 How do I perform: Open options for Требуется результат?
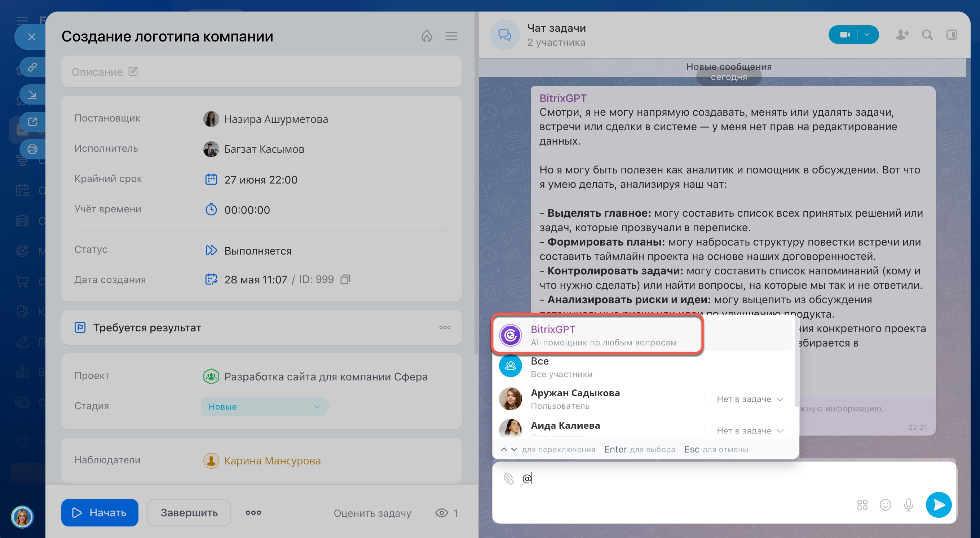[445, 327]
